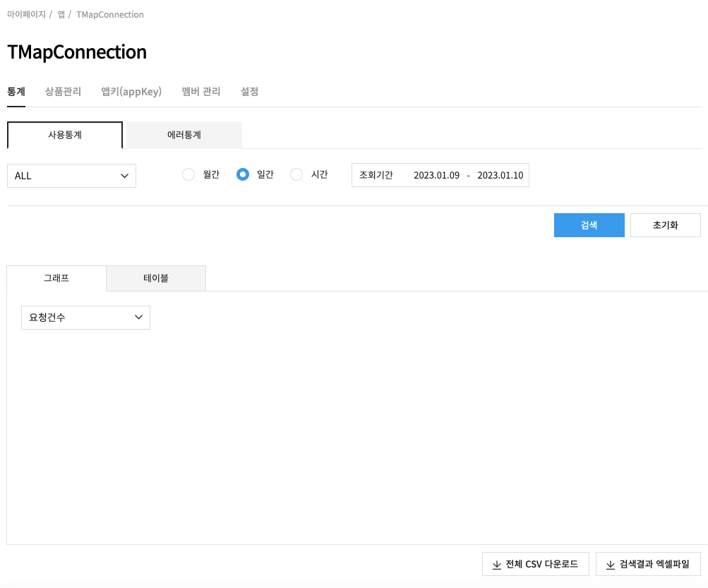Click start date 2023.01.09 field
708x588 pixels.
click(x=437, y=175)
